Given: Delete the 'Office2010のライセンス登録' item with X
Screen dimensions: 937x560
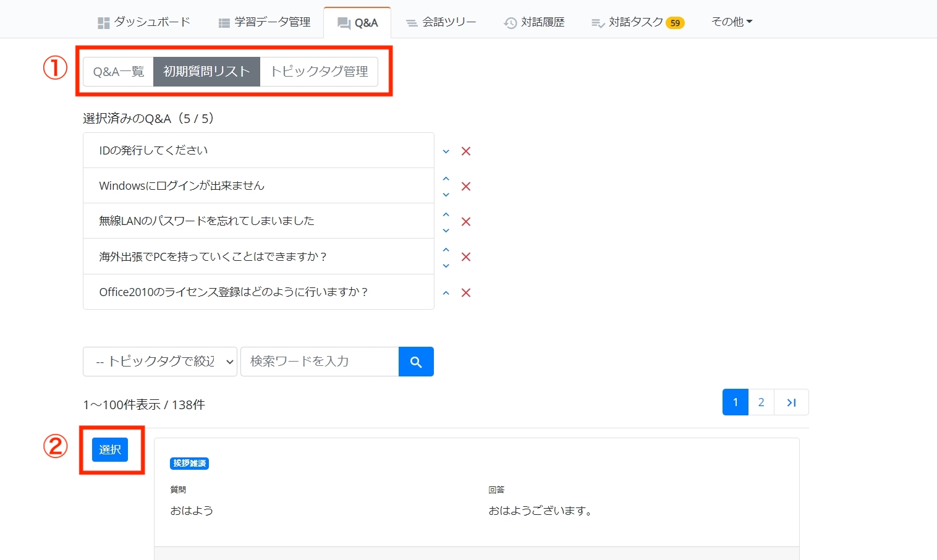Looking at the screenshot, I should coord(466,293).
